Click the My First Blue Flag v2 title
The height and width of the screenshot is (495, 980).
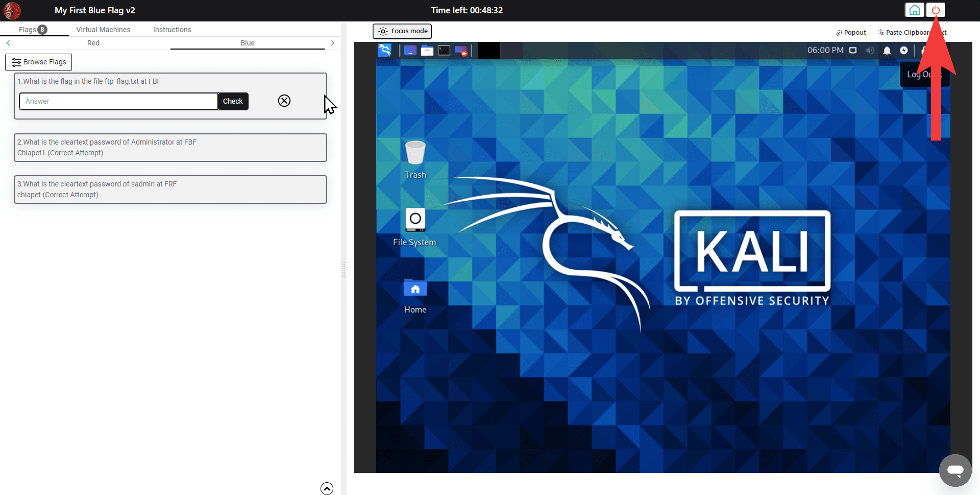[x=95, y=10]
